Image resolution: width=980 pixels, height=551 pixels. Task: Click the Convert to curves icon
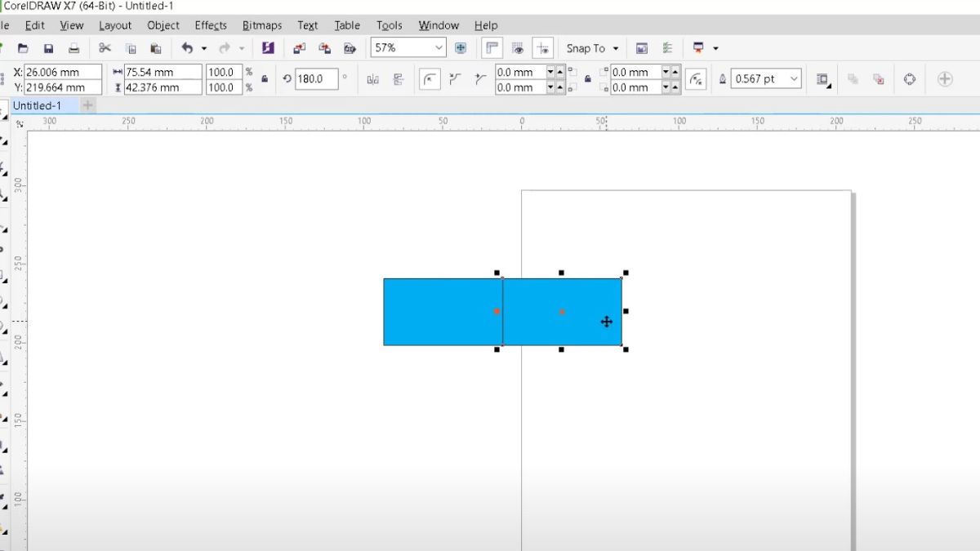[910, 79]
